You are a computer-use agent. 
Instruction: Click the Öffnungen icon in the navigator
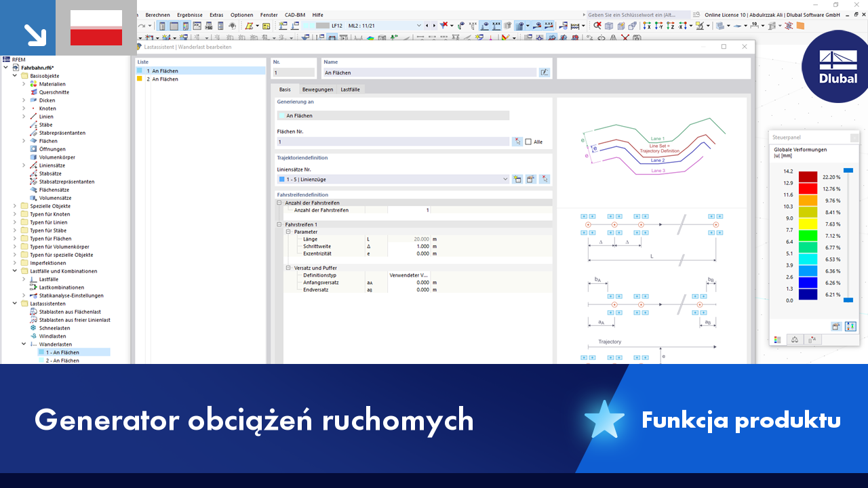(x=33, y=149)
